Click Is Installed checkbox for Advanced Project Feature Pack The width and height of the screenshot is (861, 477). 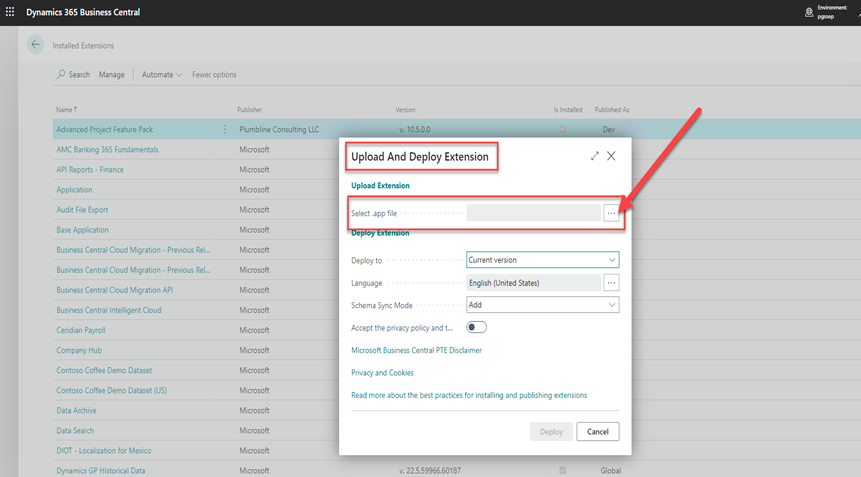562,130
